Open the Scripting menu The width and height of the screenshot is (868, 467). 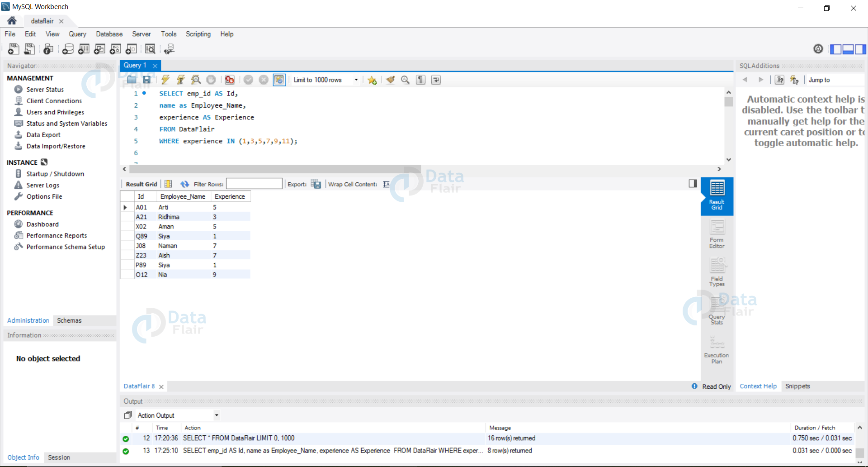tap(198, 34)
